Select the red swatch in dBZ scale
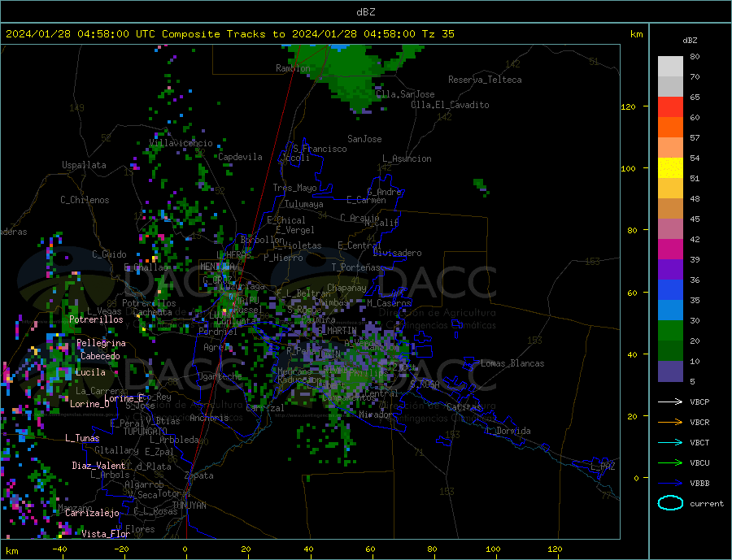The width and height of the screenshot is (732, 560). [x=670, y=106]
